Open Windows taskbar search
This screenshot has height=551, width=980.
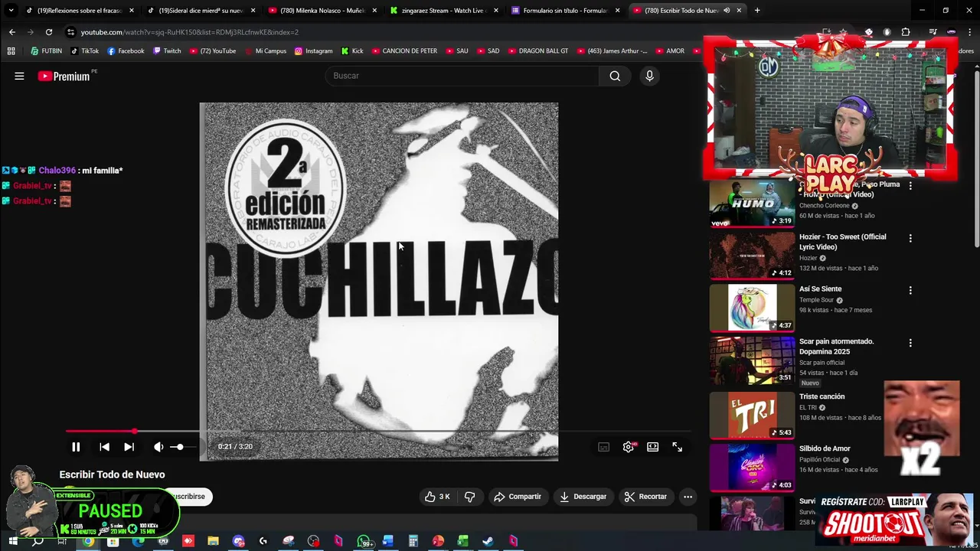38,541
